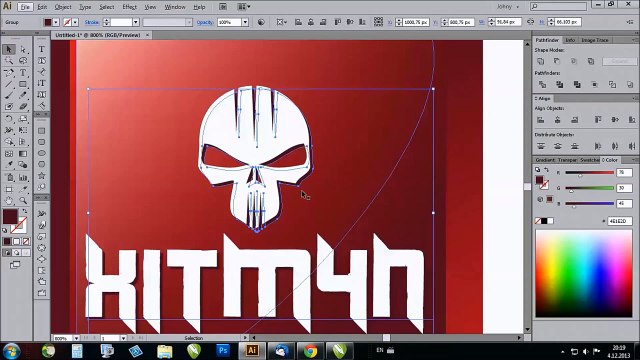Screen dimensions: 640x360
Task: Click Vertical Distribute Top icon
Action: coord(541,146)
